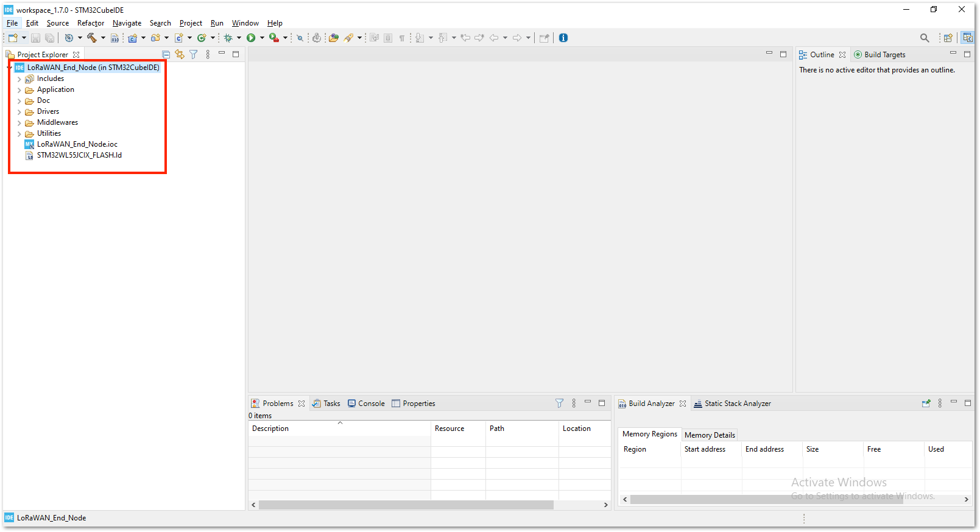
Task: Open the Run dropdown arrow
Action: [262, 38]
